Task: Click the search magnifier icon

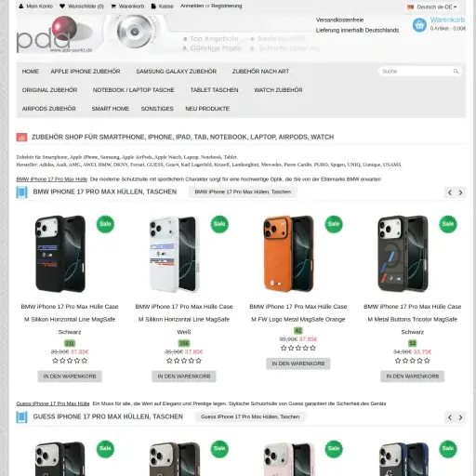Action: pyautogui.click(x=456, y=72)
